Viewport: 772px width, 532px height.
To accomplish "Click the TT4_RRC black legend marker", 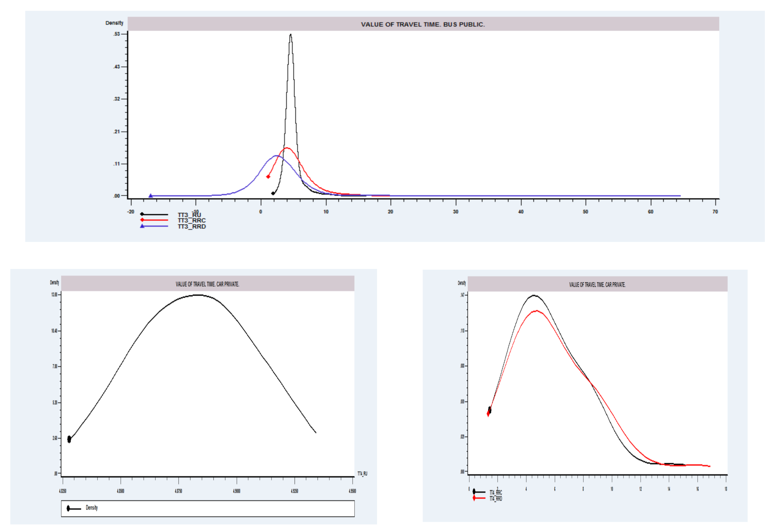I will 474,492.
